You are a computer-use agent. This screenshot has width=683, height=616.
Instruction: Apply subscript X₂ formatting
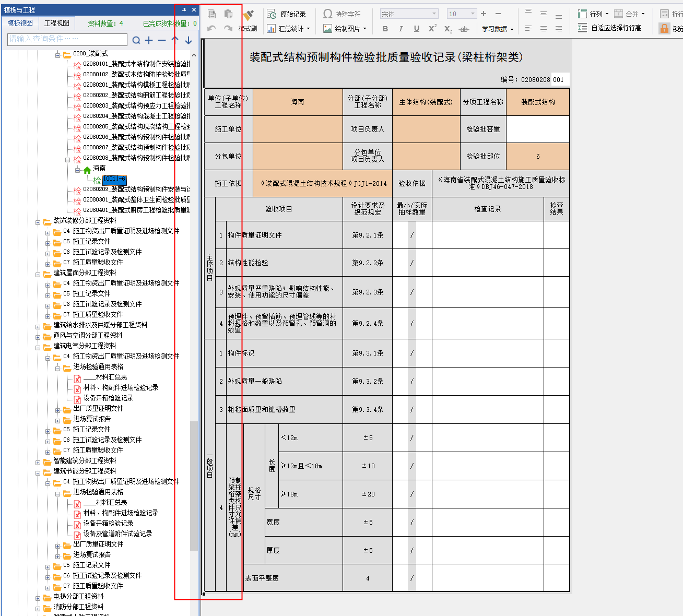(x=448, y=29)
